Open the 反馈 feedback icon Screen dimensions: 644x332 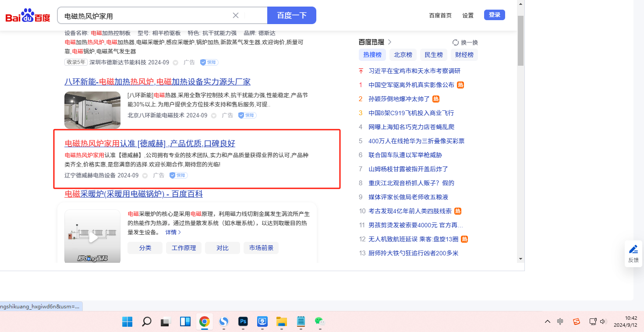(633, 253)
